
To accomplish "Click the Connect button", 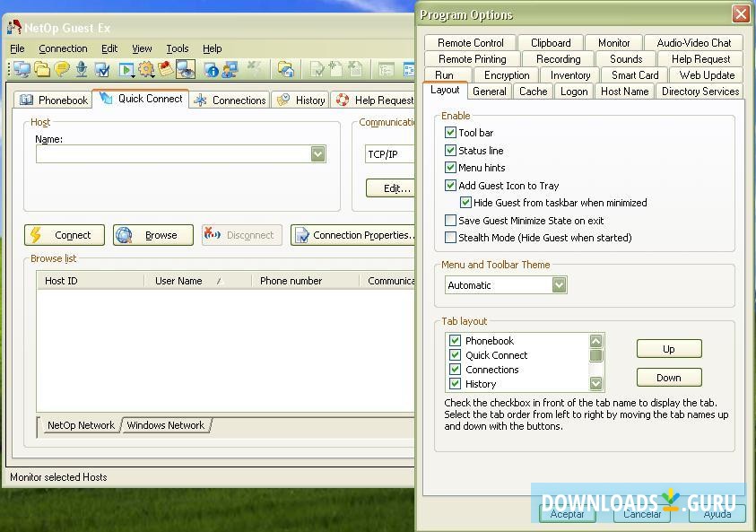I will [64, 234].
